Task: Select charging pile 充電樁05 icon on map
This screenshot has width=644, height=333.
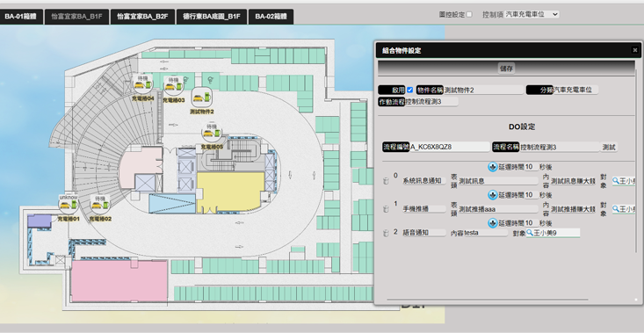Action: [212, 133]
